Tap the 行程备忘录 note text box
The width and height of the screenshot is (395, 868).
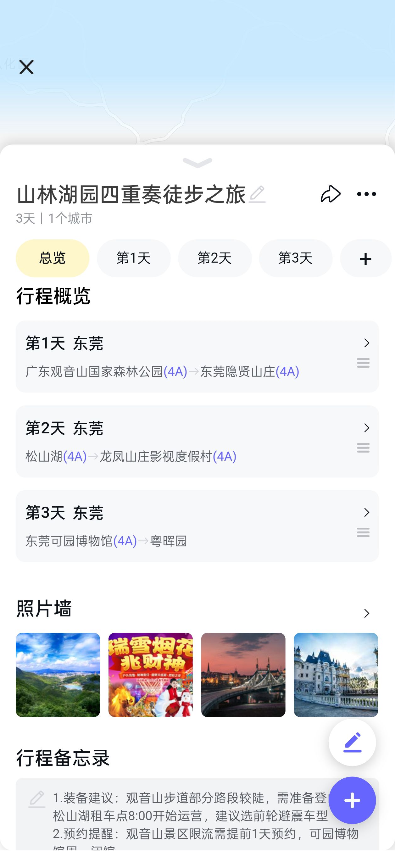tap(189, 819)
